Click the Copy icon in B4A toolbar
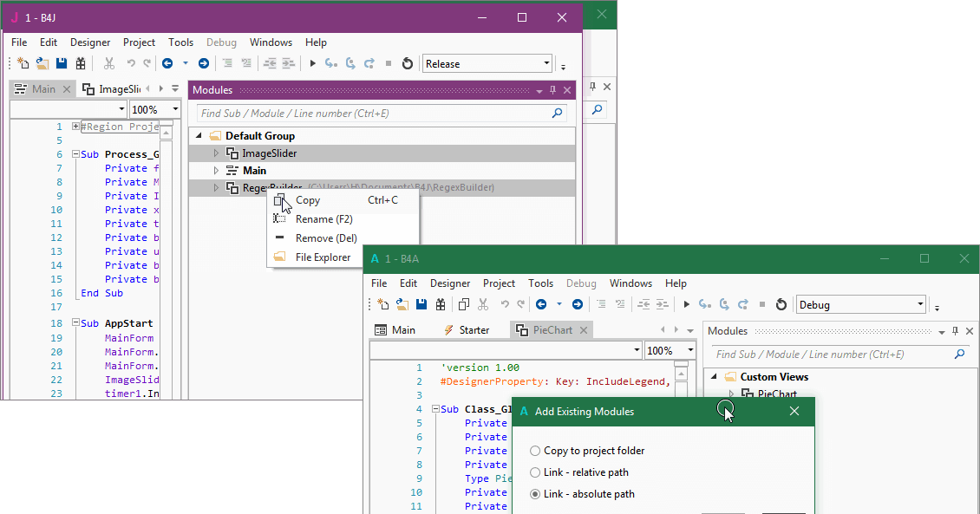The height and width of the screenshot is (514, 980). tap(463, 304)
